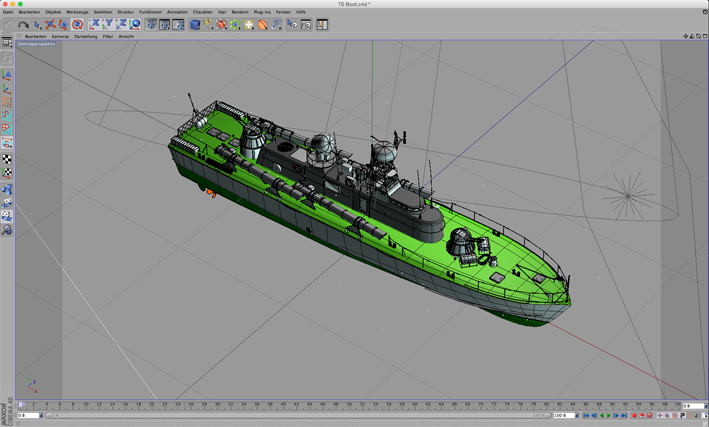The width and height of the screenshot is (709, 427).
Task: Click the highlighted inverse kinematics figure icon
Action: pyautogui.click(x=7, y=217)
